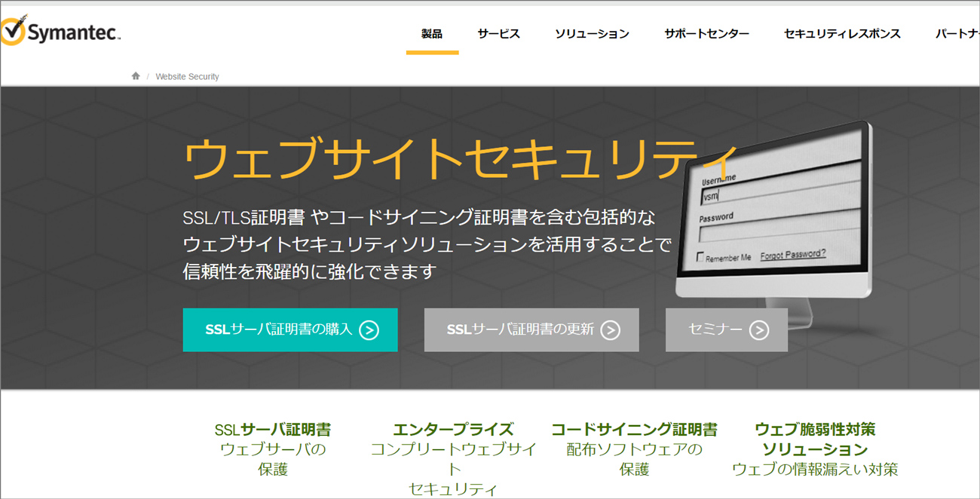The width and height of the screenshot is (980, 499).
Task: Click the Symantec logo
Action: pos(60,32)
